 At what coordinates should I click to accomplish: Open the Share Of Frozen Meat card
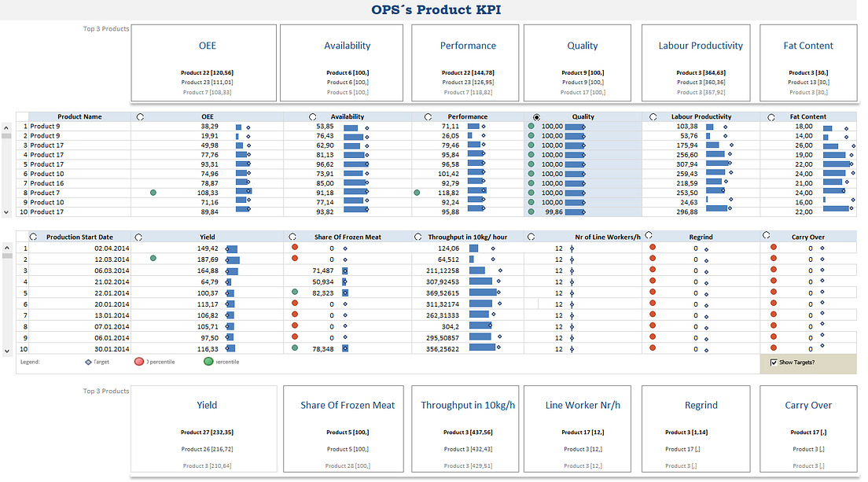[344, 429]
